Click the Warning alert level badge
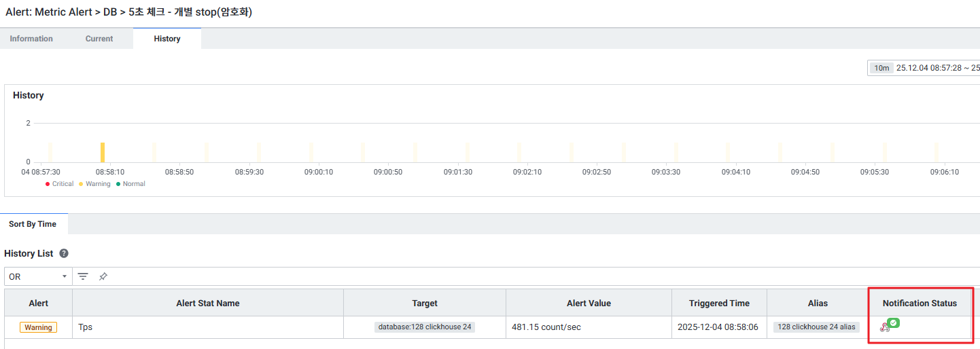 38,327
